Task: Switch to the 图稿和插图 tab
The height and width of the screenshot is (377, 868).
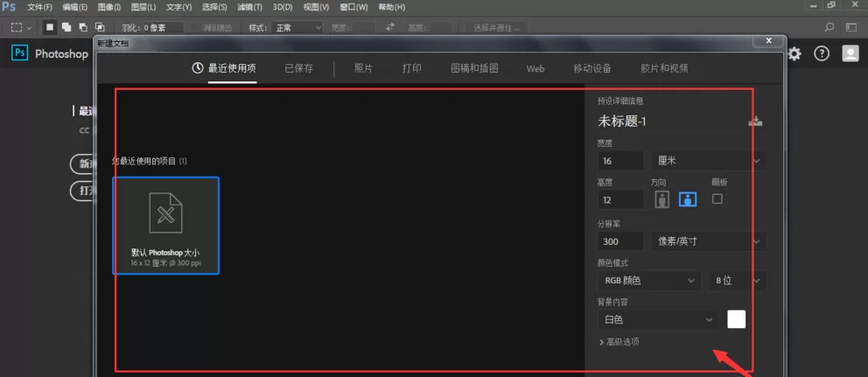Action: click(474, 68)
